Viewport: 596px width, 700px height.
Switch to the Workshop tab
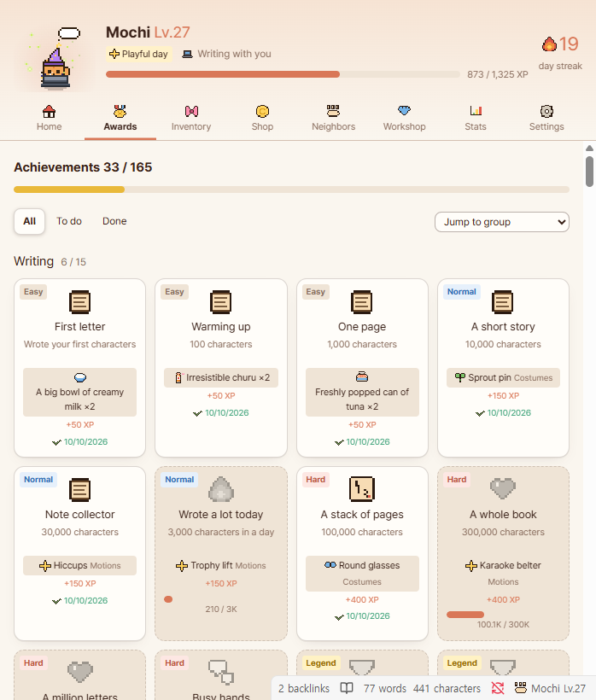coord(405,119)
